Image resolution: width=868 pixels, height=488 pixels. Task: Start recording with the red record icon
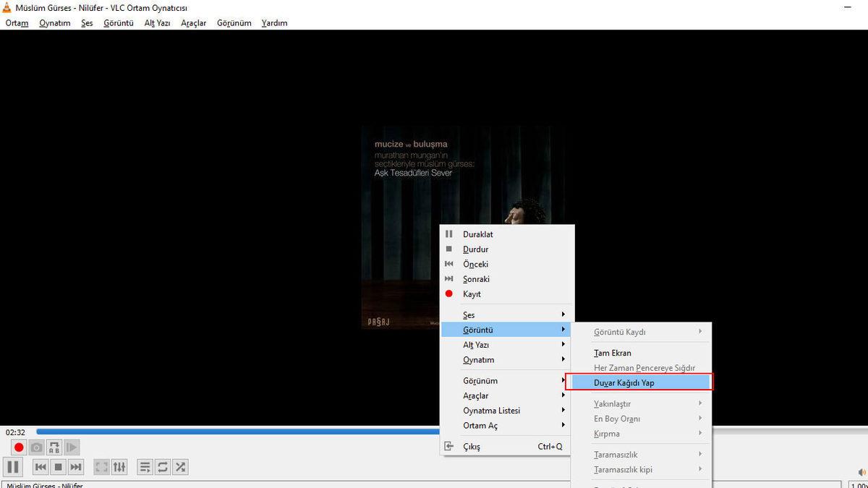pos(18,447)
